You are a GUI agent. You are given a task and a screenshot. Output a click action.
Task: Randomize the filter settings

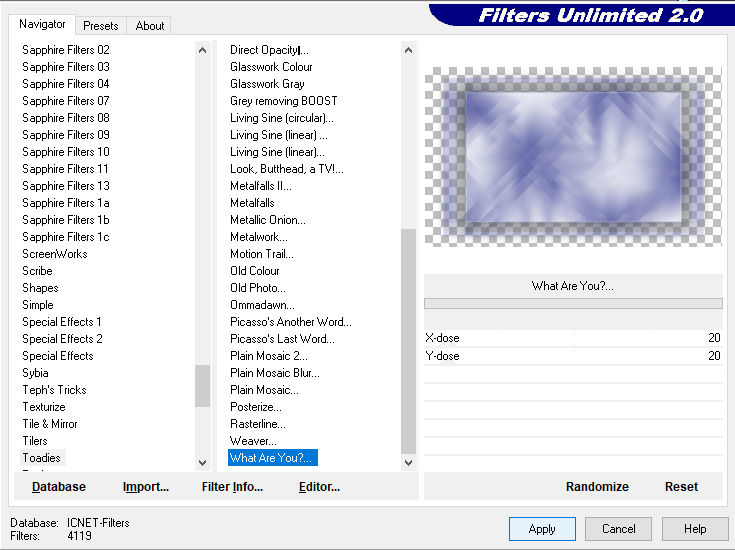[597, 487]
